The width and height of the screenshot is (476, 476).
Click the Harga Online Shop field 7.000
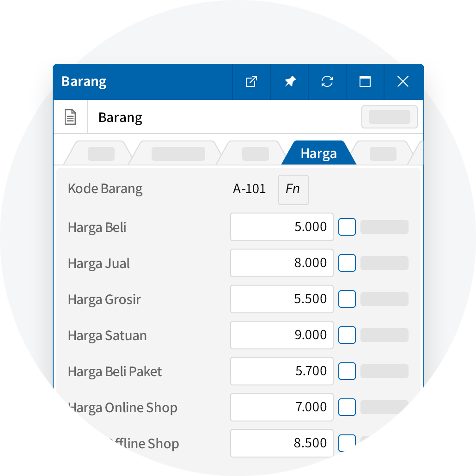pyautogui.click(x=281, y=407)
